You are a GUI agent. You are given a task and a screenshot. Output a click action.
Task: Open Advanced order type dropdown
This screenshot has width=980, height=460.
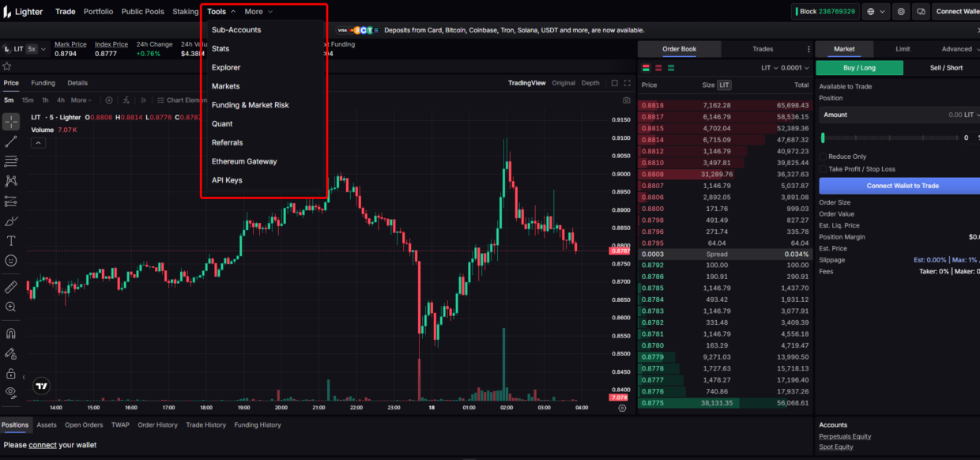[x=959, y=49]
